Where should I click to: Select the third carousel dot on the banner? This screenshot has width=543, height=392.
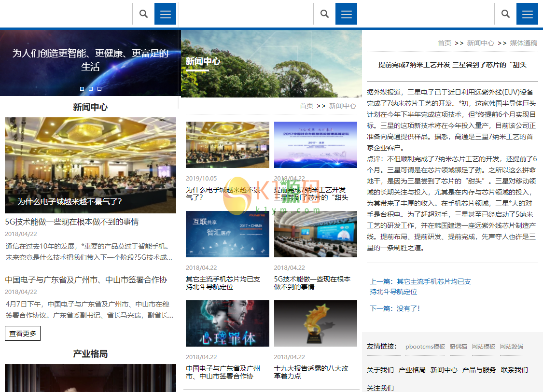[99, 89]
